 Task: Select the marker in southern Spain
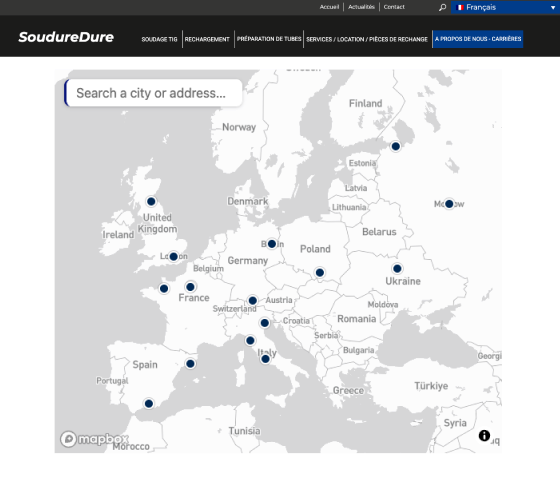pyautogui.click(x=149, y=404)
